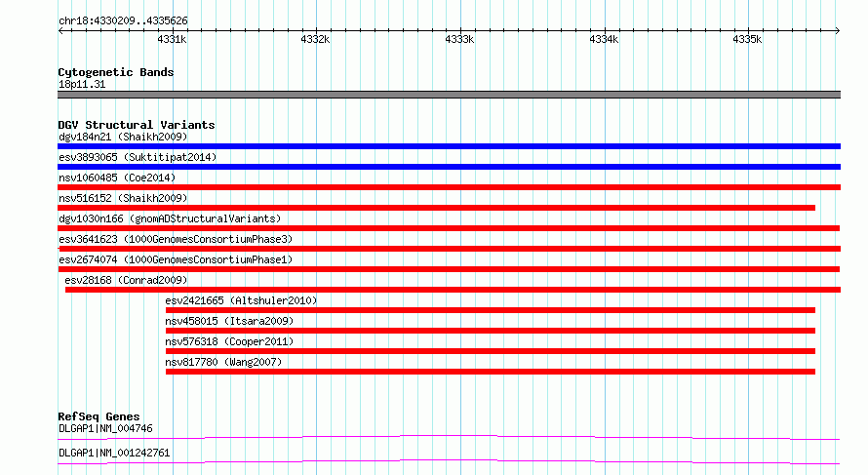Click the red bar for esv3641623

point(450,249)
